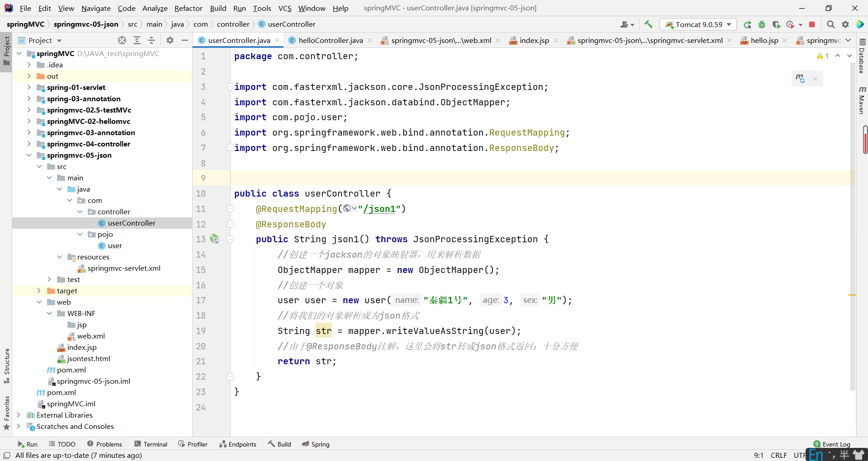Select web.xml in WEB-INF folder
Viewport: 868px width, 461px height.
[x=91, y=336]
